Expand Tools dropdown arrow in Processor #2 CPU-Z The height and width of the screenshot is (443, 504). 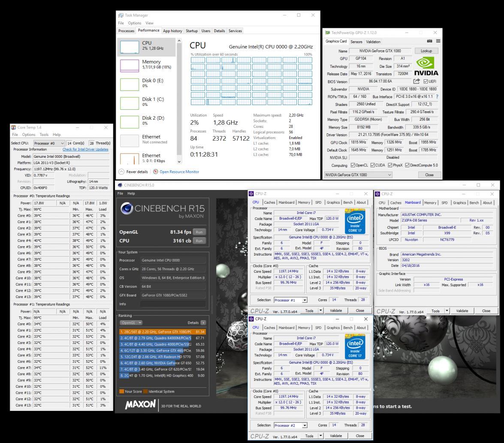coord(320,436)
